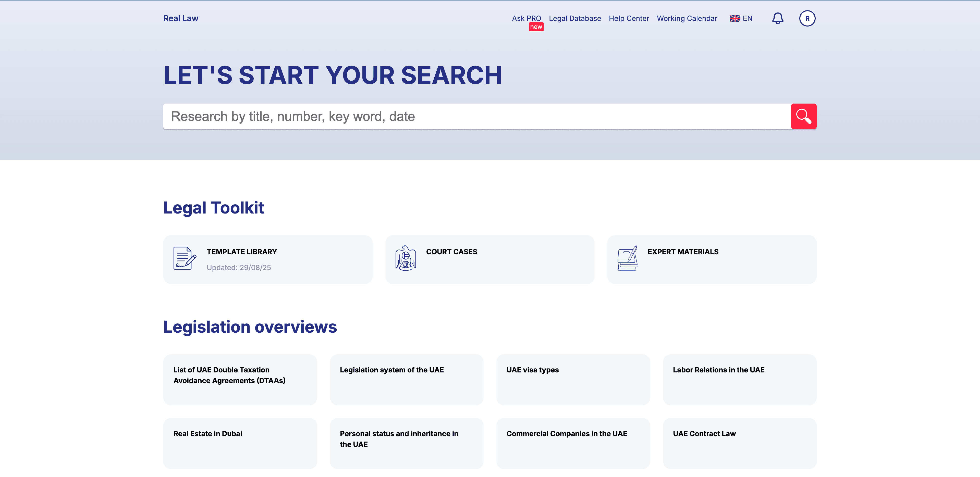The height and width of the screenshot is (477, 980).
Task: Click the red magnifying glass search button
Action: pyautogui.click(x=803, y=116)
